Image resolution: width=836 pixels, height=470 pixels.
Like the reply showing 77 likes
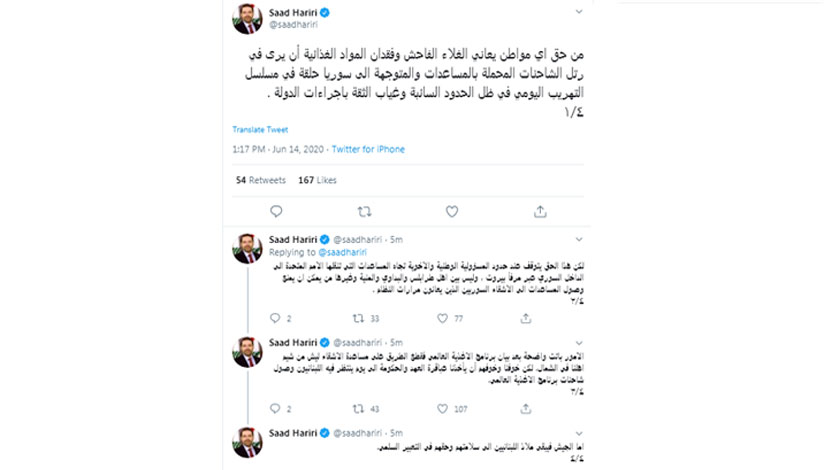click(443, 318)
